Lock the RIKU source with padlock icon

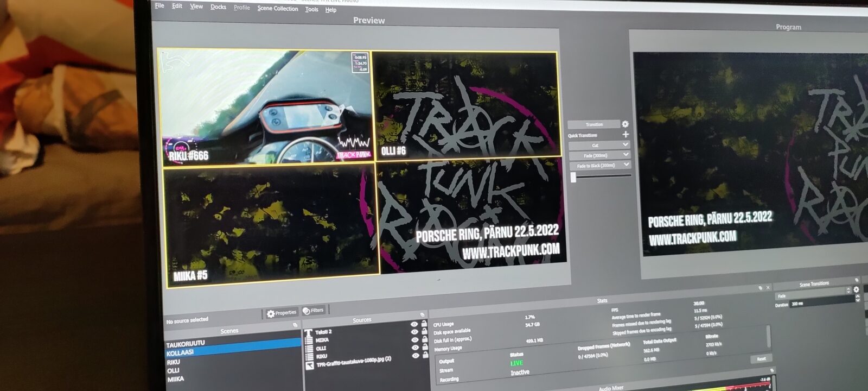[424, 355]
